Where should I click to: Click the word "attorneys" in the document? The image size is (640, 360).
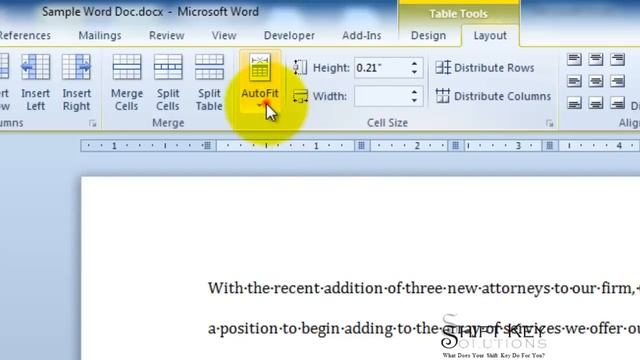point(515,289)
